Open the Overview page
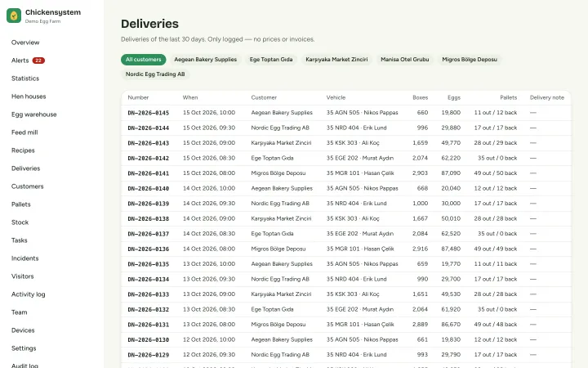The width and height of the screenshot is (588, 368). [25, 43]
